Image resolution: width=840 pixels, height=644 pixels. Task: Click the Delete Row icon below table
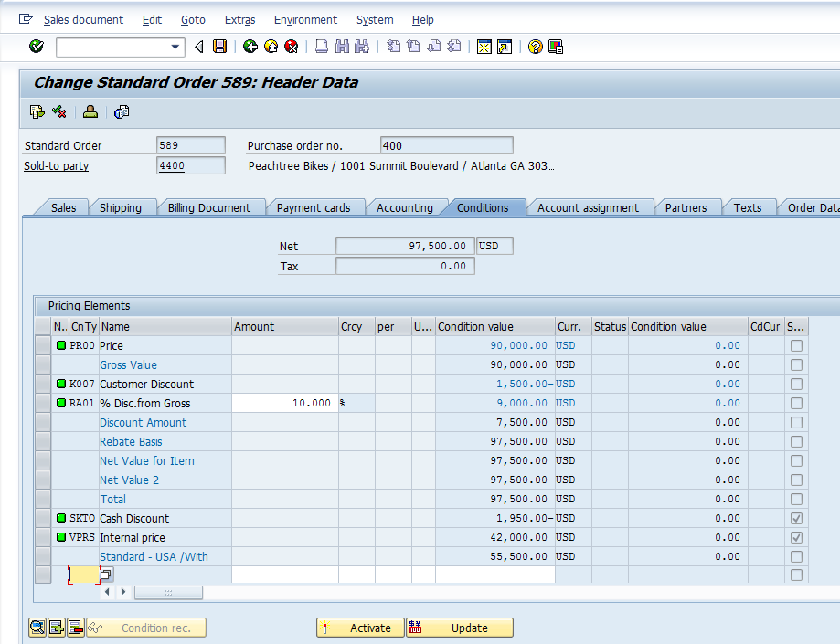click(x=76, y=628)
